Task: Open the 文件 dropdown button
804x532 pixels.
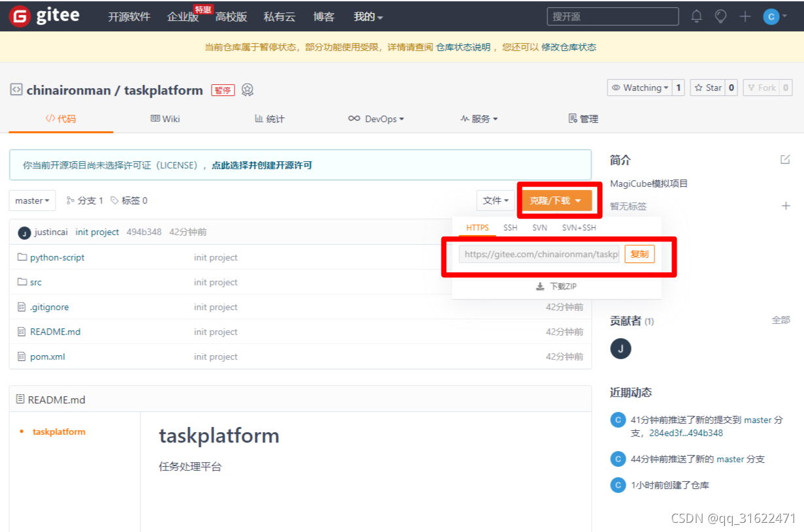Action: [x=496, y=200]
